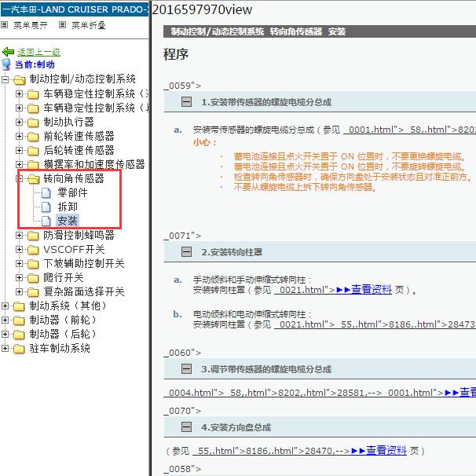Expand the 制动执行器 node

click(19, 122)
